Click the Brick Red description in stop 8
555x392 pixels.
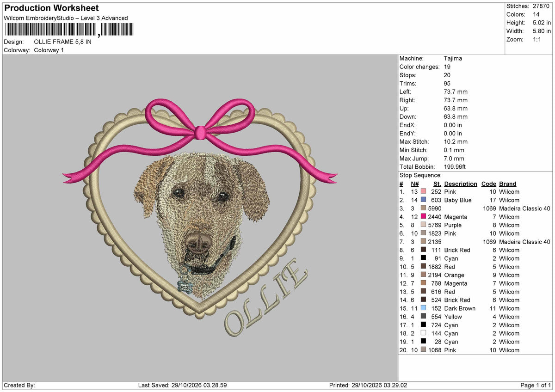tap(457, 250)
